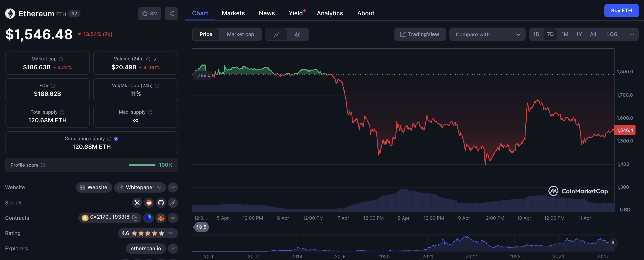Open the Yield tab

[296, 13]
